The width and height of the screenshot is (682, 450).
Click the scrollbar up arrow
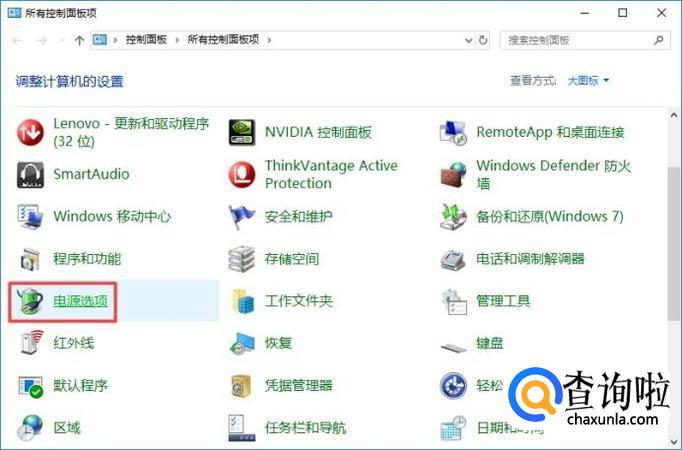click(x=674, y=115)
